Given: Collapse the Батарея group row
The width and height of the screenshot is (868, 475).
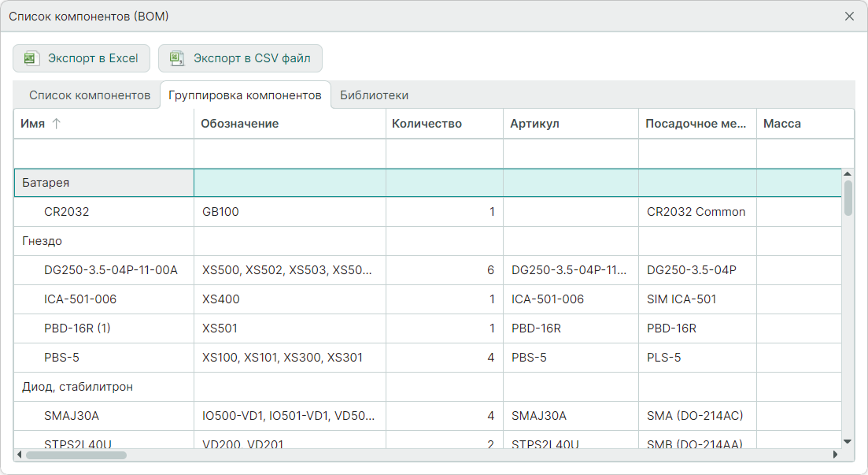Looking at the screenshot, I should pyautogui.click(x=46, y=183).
